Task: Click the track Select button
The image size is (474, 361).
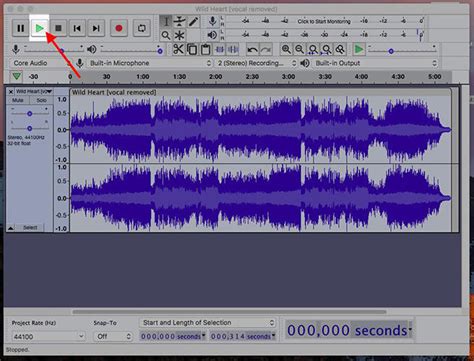Action: click(x=30, y=228)
